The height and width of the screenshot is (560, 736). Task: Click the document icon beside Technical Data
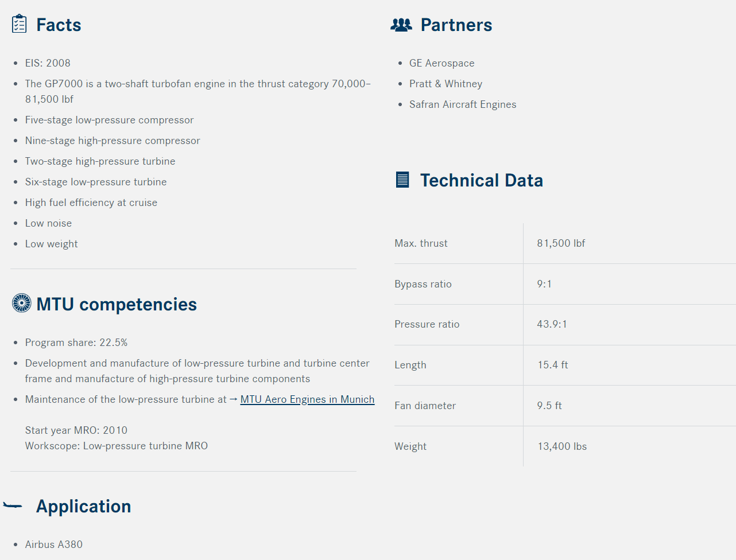click(402, 180)
